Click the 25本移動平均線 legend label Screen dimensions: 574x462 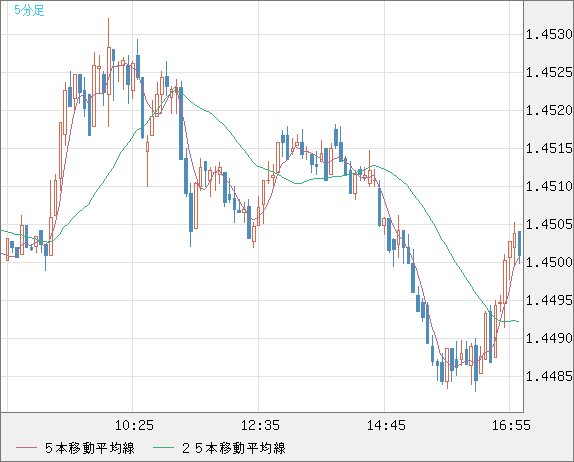234,448
